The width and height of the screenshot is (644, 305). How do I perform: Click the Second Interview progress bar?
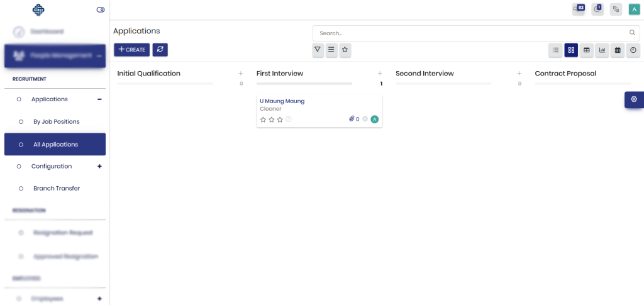pos(443,84)
